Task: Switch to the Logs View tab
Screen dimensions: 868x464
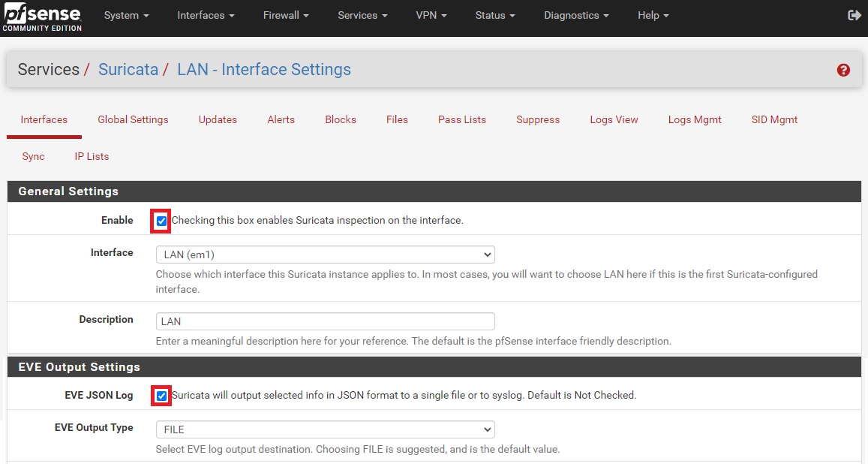Action: pyautogui.click(x=614, y=119)
